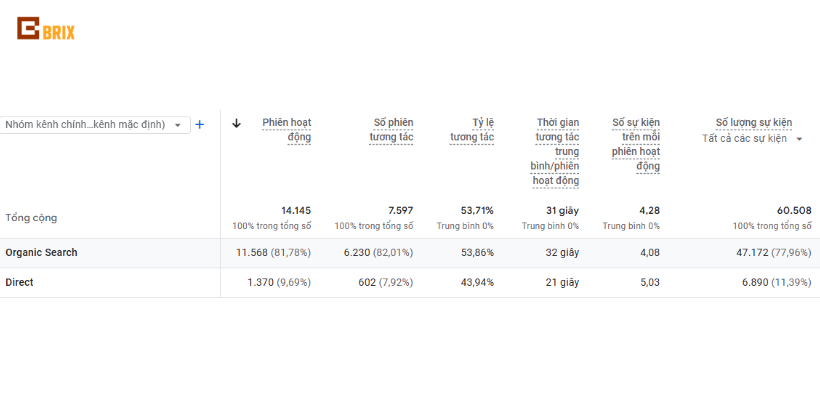This screenshot has height=408, width=820.
Task: Click the "Tổng cộng" totals label
Action: [x=31, y=217]
